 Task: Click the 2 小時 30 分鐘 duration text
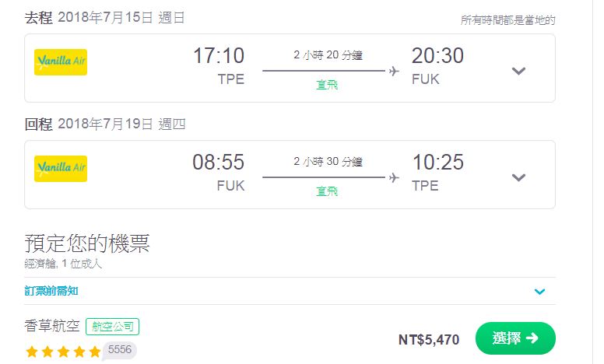point(328,162)
